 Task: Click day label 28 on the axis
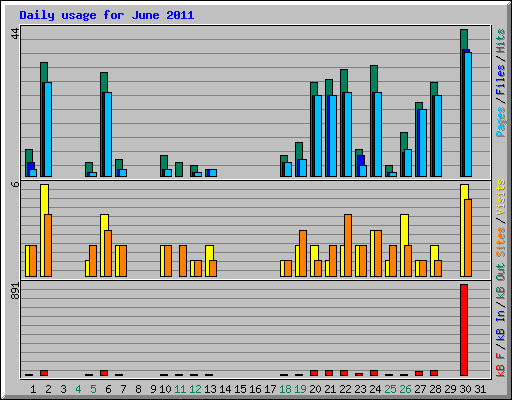point(435,389)
